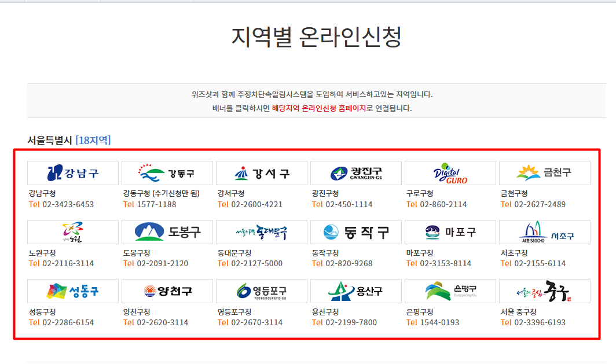Viewport: 616px width, 364px height.
Task: Click phone number 02-2116-3114
Action: coord(68,263)
